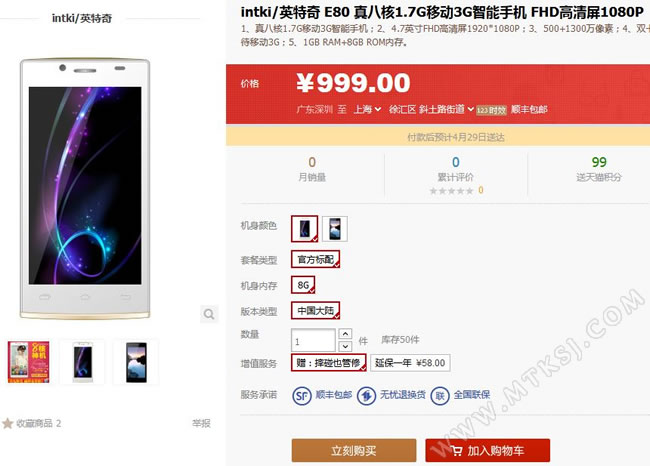Click the 123时效 badge icon
The width and height of the screenshot is (650, 466).
(x=491, y=110)
